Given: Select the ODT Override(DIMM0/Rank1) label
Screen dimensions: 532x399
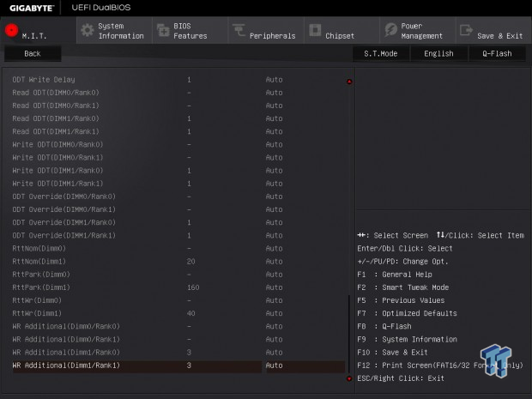Looking at the screenshot, I should [x=64, y=209].
